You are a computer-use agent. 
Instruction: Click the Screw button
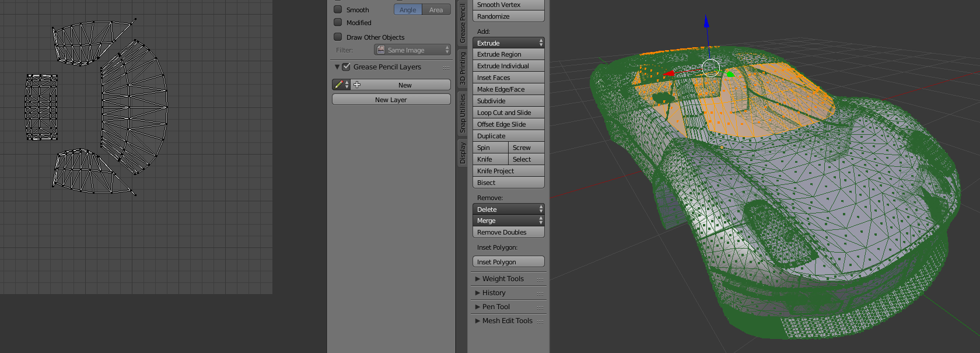(526, 148)
